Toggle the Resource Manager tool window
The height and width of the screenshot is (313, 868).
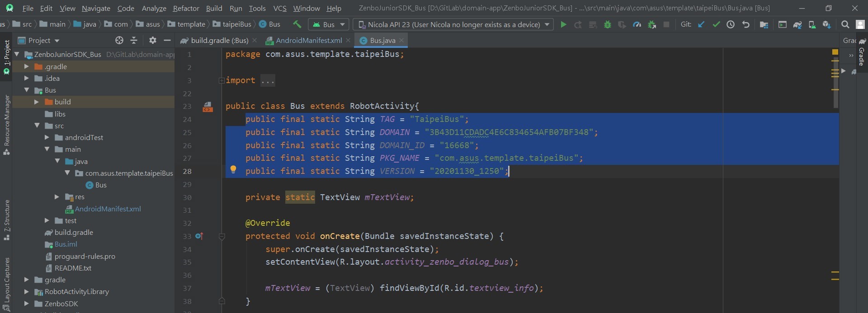click(6, 124)
